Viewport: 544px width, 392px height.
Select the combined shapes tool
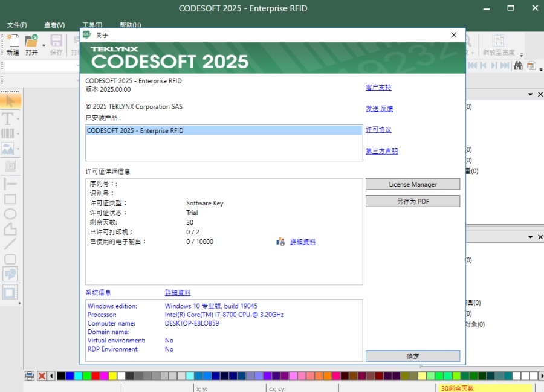10,274
